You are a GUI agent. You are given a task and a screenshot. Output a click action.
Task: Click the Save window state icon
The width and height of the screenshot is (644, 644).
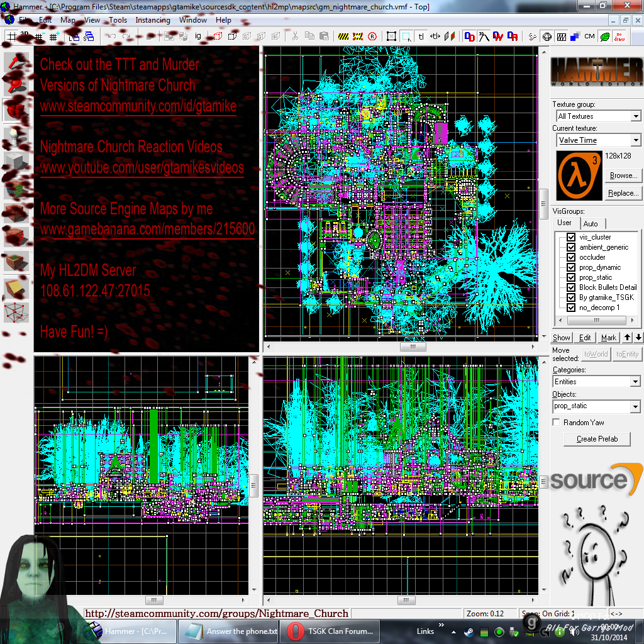[89, 36]
